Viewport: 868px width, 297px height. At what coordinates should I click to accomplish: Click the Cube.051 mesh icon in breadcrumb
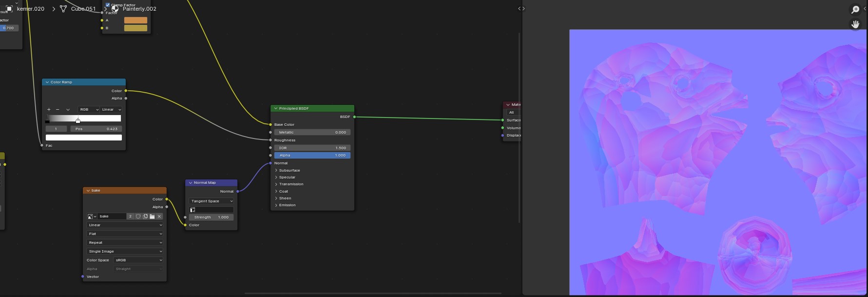pos(63,9)
